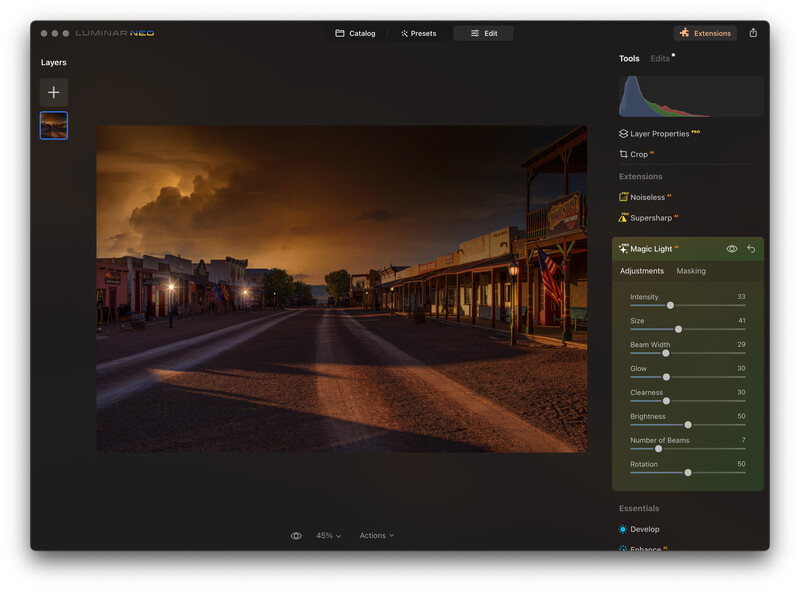Image resolution: width=800 pixels, height=591 pixels.
Task: Click the Luminar Neo logo
Action: point(115,33)
